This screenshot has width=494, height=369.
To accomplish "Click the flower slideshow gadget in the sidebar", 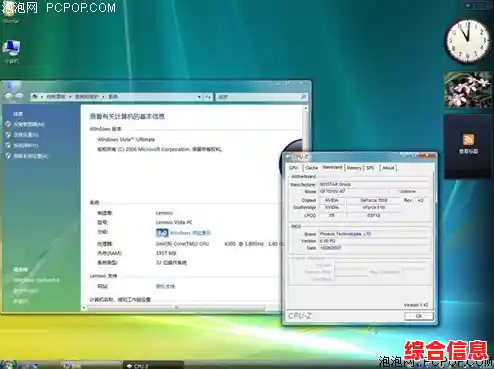I will click(x=468, y=90).
